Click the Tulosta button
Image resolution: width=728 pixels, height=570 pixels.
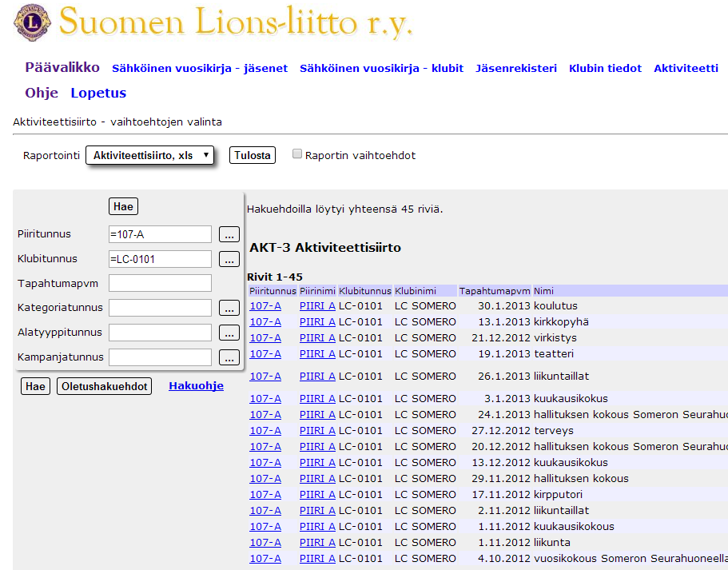252,155
